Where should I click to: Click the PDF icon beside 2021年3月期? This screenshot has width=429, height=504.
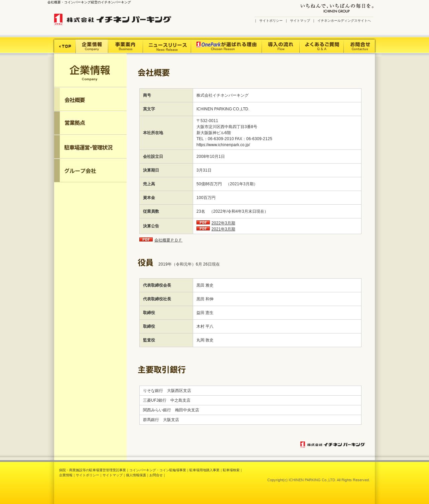coord(203,228)
